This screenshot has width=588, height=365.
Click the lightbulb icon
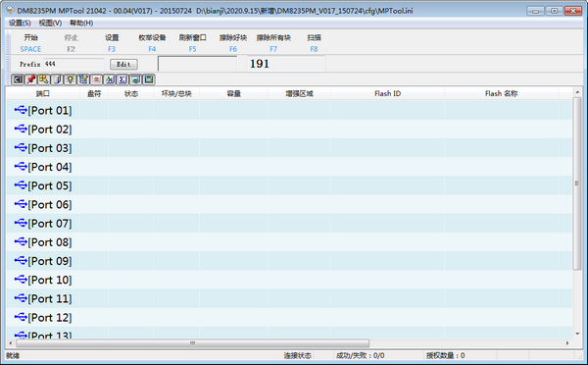[x=71, y=79]
